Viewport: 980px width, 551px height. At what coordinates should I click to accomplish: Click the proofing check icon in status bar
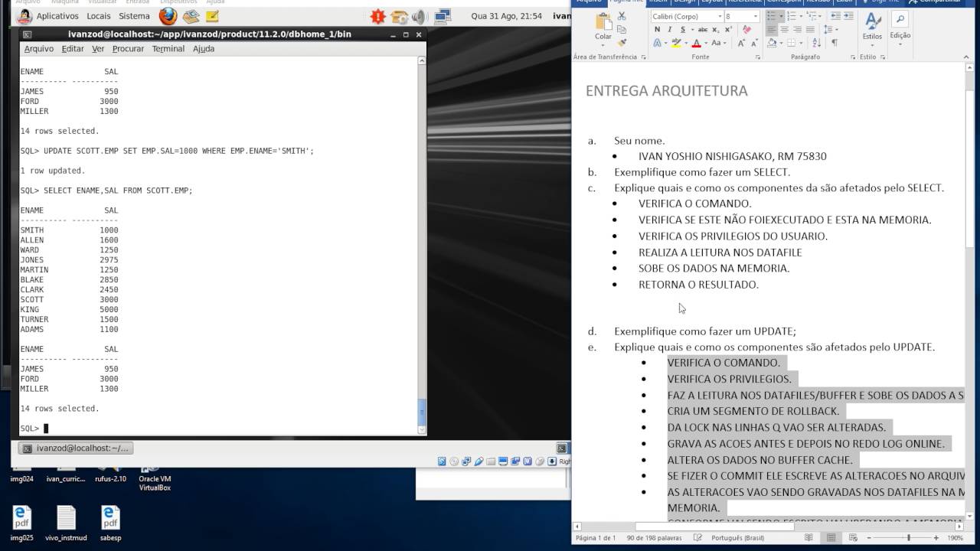[x=697, y=538]
